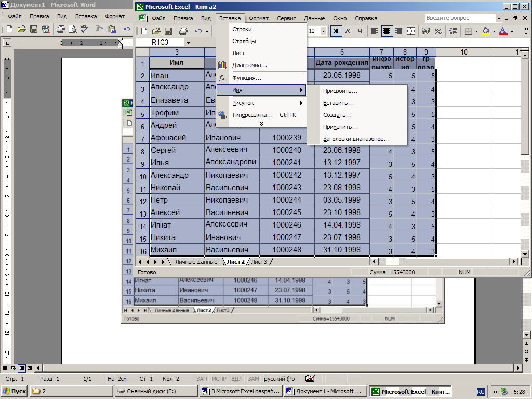Click Print icon in Word toolbar
This screenshot has height=399, width=532.
(x=61, y=29)
